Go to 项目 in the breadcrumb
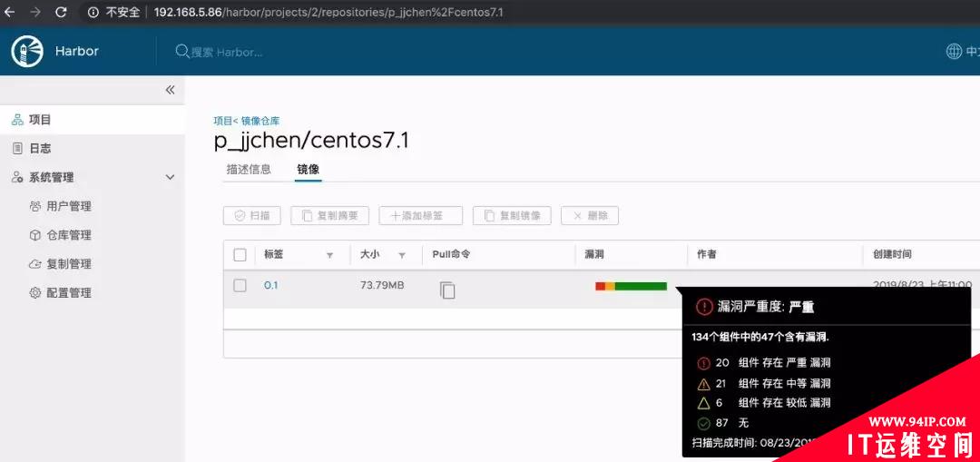The image size is (980, 462). coord(225,121)
